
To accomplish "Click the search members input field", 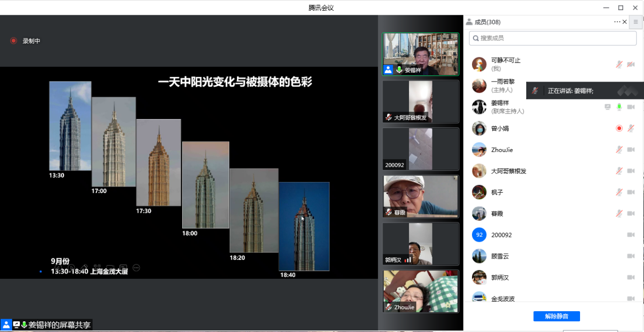I will click(x=553, y=38).
